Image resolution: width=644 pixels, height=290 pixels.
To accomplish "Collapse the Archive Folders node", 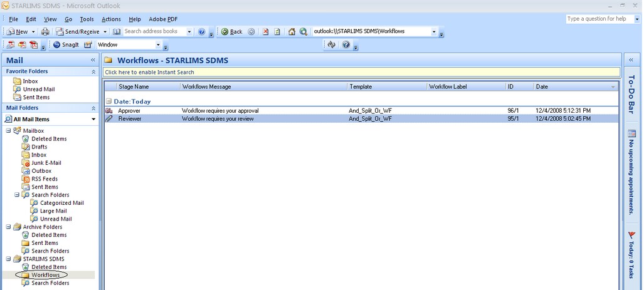I will [x=8, y=226].
